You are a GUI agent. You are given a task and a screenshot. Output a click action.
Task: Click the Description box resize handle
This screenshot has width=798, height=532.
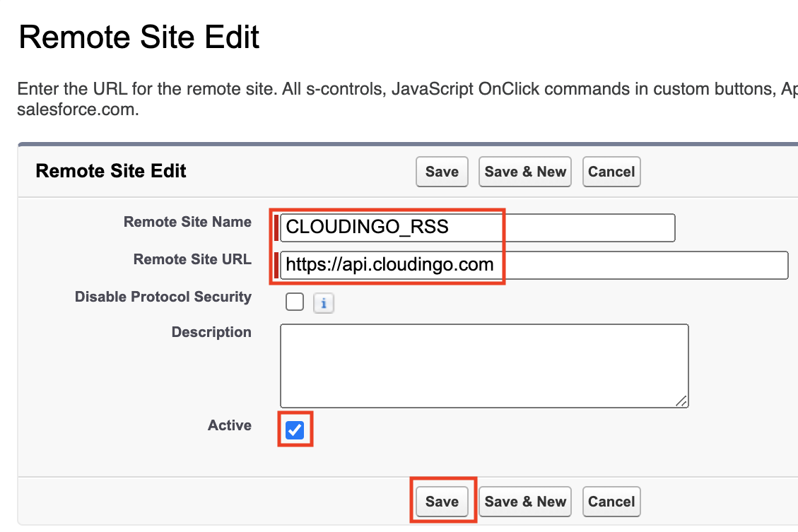click(x=681, y=401)
